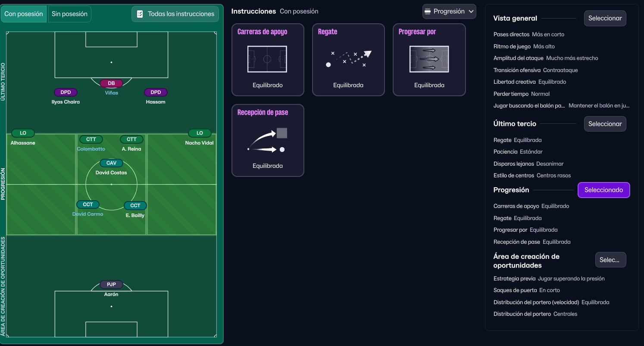Select the DPD badge for Ilyas Chaira
The width and height of the screenshot is (644, 346).
(66, 92)
